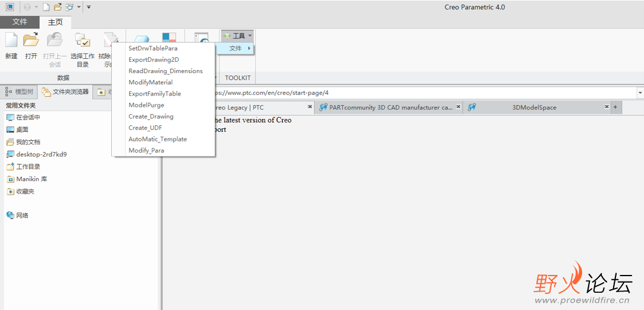Image resolution: width=644 pixels, height=310 pixels.
Task: Customize quick access toolbar dropdown arrow
Action: coord(89,7)
